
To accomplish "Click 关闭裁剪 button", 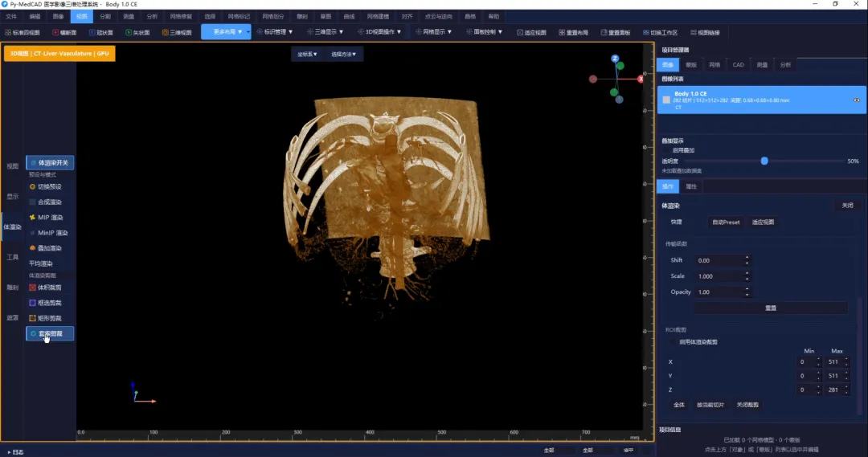I will pyautogui.click(x=747, y=405).
